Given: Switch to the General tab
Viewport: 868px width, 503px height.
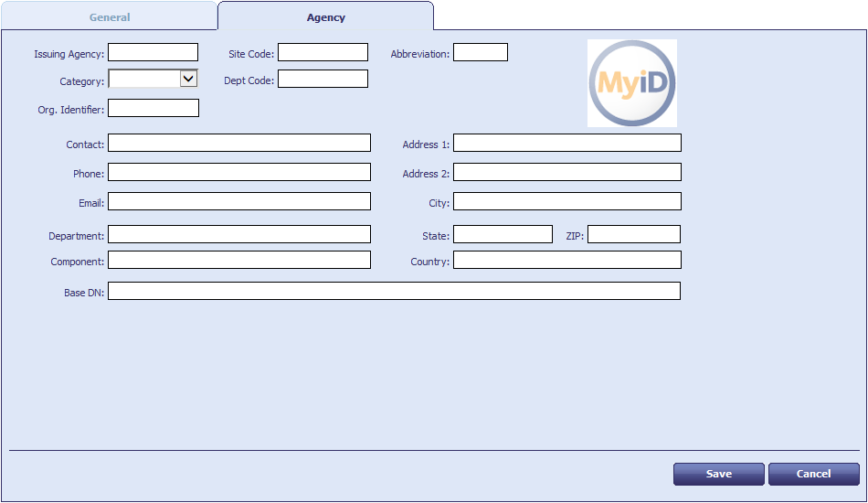Looking at the screenshot, I should pyautogui.click(x=109, y=16).
